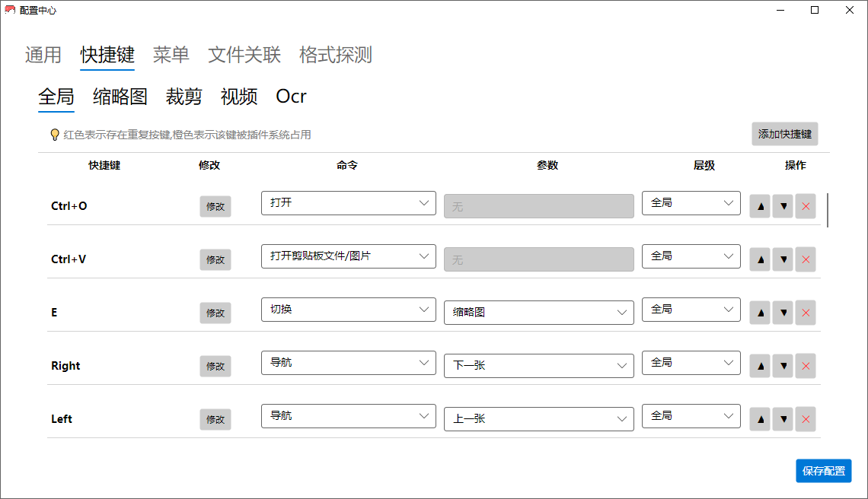This screenshot has width=868, height=499.
Task: Move the Right shortcut row down
Action: [783, 366]
